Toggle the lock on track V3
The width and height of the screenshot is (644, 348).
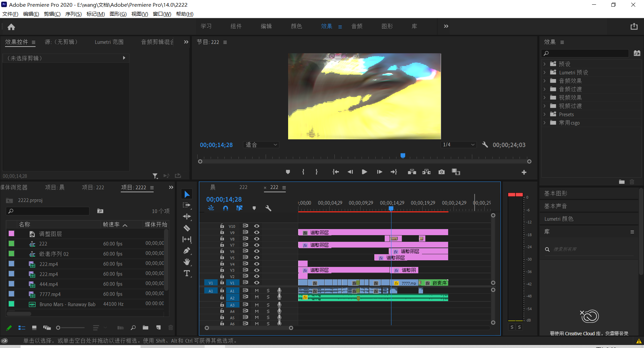[222, 270]
